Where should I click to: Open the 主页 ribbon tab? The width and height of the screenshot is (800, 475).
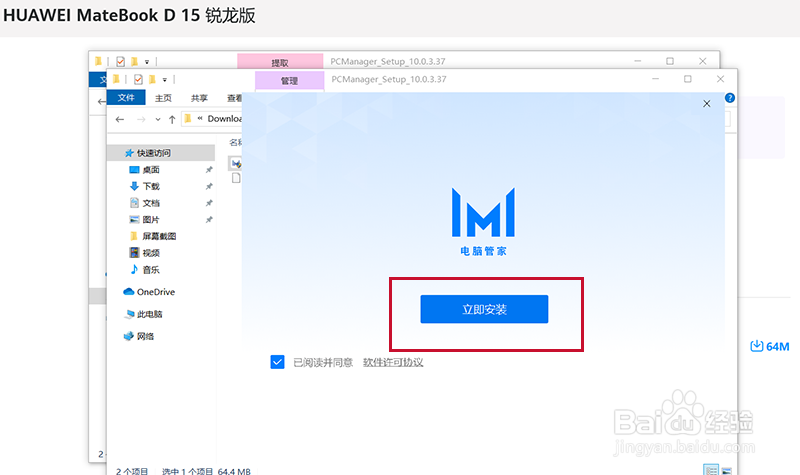(163, 98)
